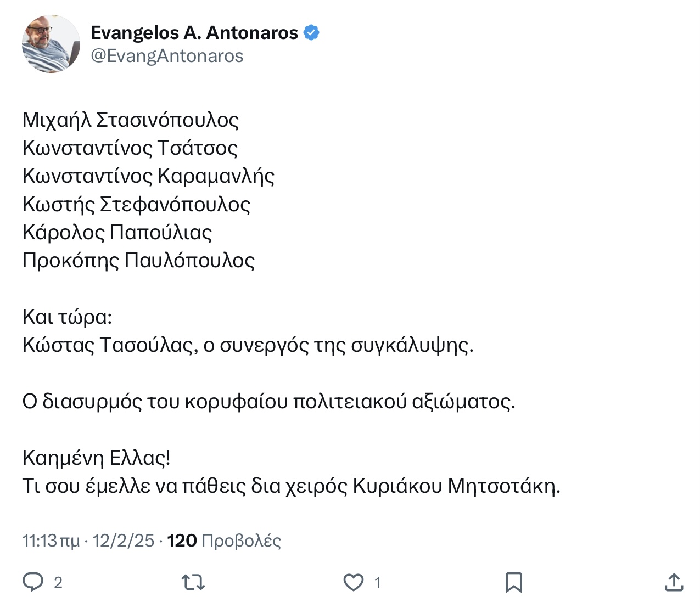
Task: Click the text Και τώρα:
Action: pos(67,317)
